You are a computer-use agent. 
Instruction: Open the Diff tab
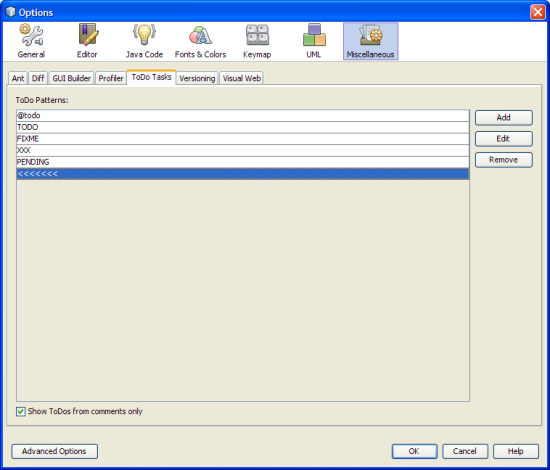point(38,78)
